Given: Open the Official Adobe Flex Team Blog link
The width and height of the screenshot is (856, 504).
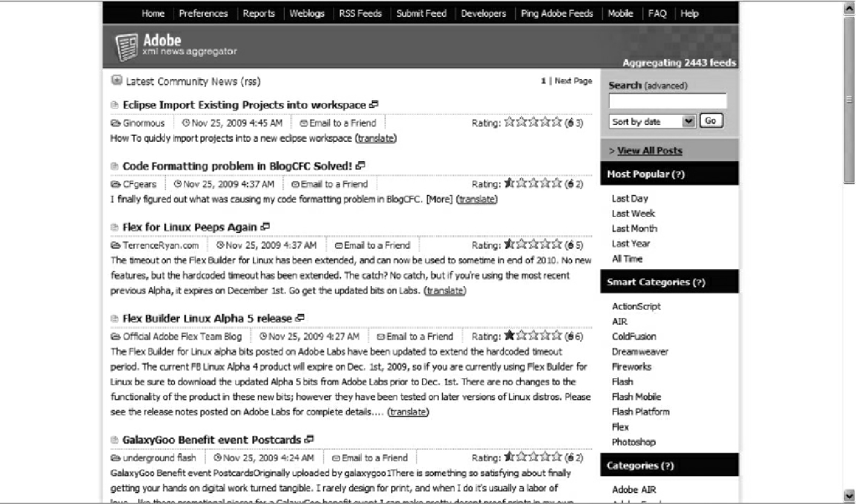Looking at the screenshot, I should [182, 337].
